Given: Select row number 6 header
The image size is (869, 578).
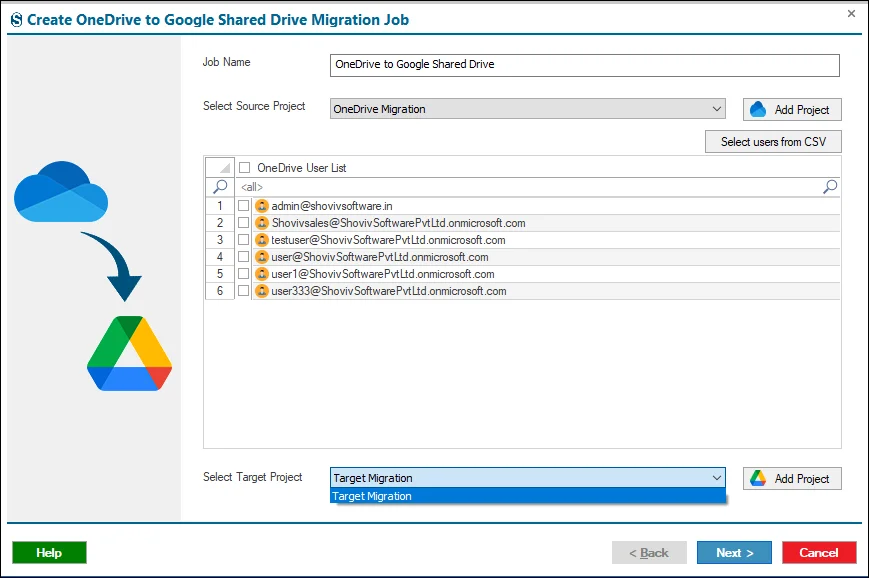Looking at the screenshot, I should [220, 290].
